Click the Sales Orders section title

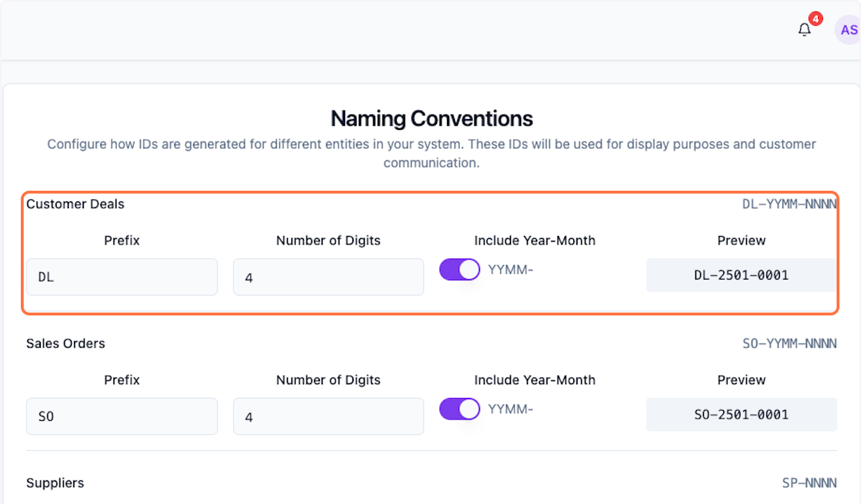pos(66,343)
